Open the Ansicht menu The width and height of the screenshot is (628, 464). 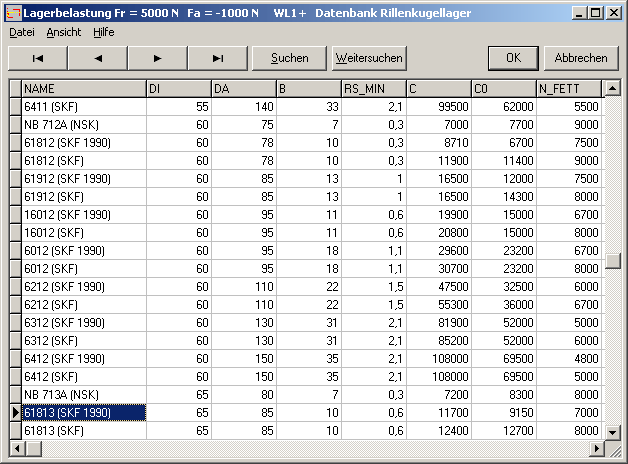64,32
